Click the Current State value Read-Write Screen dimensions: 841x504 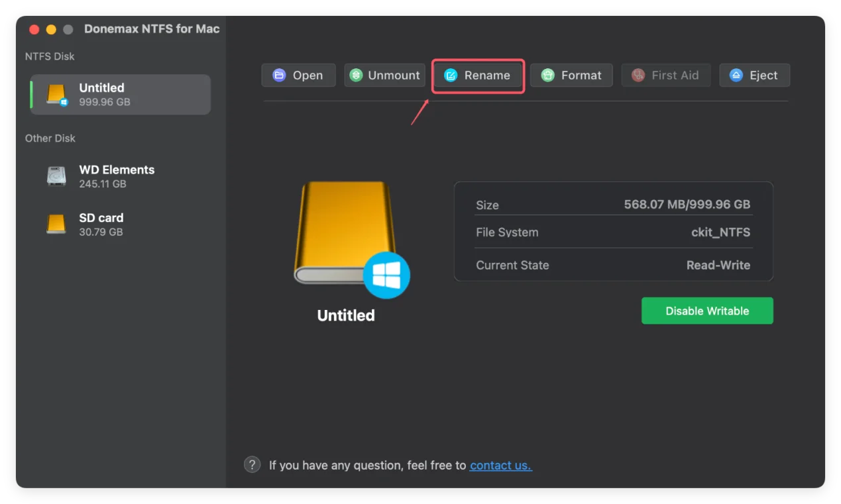point(718,265)
